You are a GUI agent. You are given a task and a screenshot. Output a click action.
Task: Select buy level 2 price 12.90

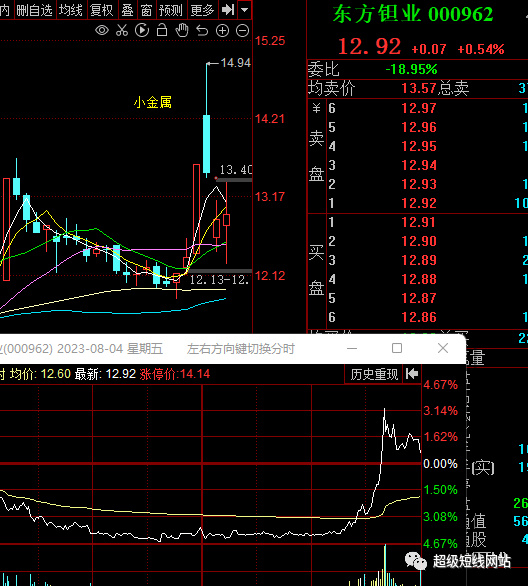[x=419, y=241]
